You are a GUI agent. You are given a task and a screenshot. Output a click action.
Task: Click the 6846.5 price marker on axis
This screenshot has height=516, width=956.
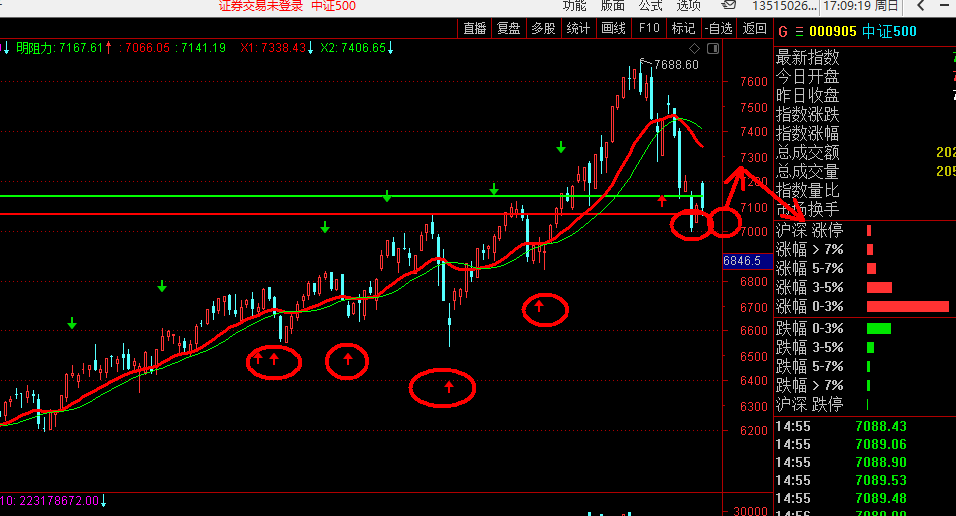pos(743,260)
